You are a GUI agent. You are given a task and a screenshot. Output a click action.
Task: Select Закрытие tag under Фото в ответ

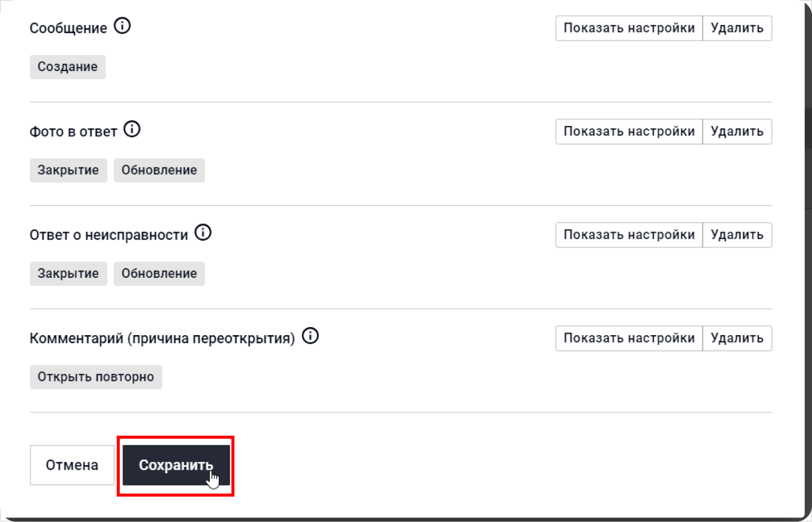pyautogui.click(x=68, y=170)
